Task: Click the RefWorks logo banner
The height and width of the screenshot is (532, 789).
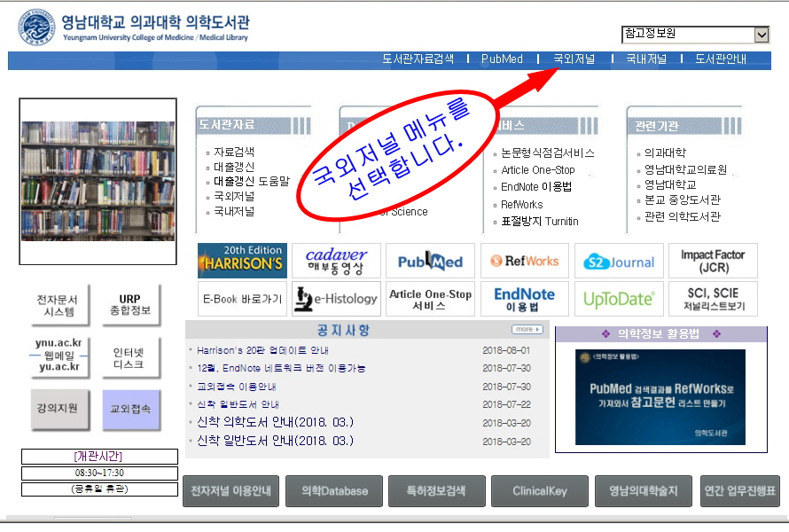Action: [x=524, y=261]
